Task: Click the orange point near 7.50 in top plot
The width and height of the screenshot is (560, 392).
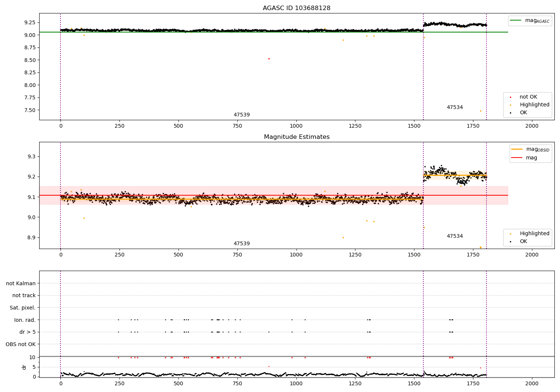Action: [480, 111]
